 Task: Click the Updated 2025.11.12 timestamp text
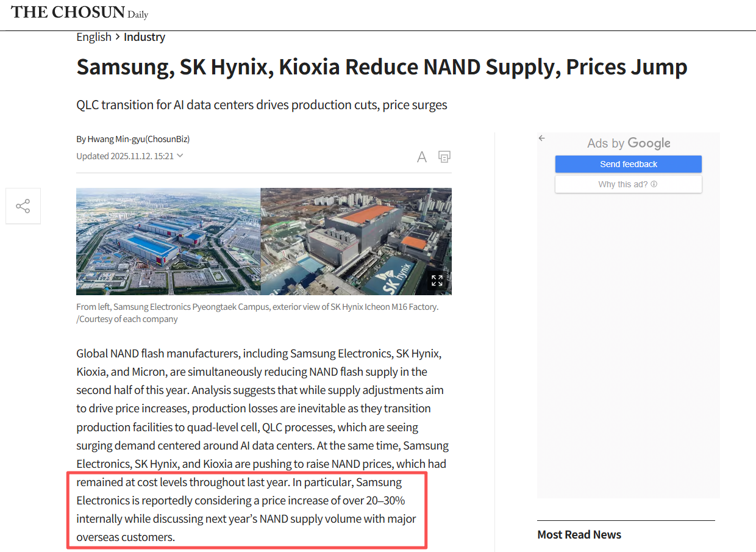[x=124, y=156]
